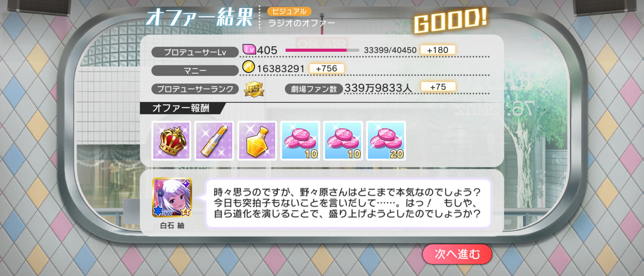Tap the プロデューサーLv label
This screenshot has height=276, width=644.
click(195, 52)
